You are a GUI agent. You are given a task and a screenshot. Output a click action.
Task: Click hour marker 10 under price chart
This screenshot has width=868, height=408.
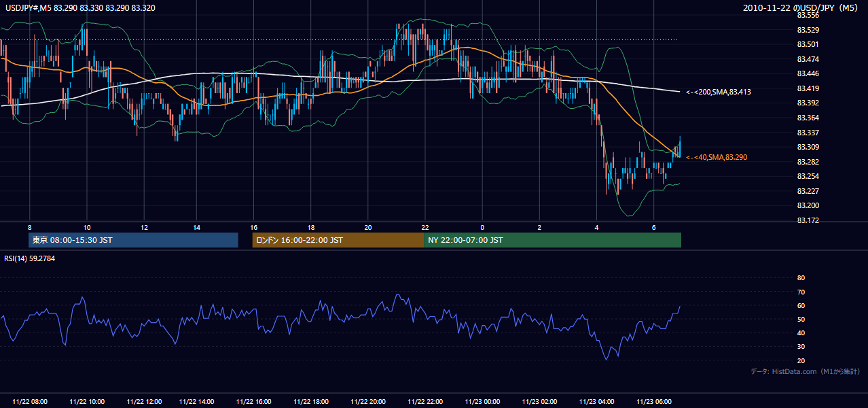coord(87,227)
